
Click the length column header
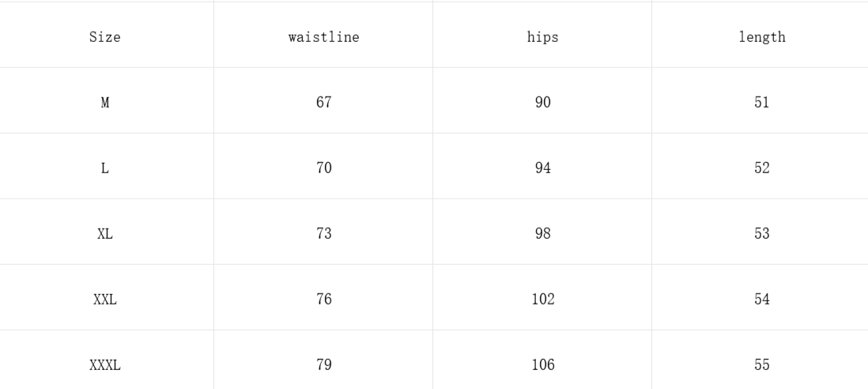tap(761, 37)
